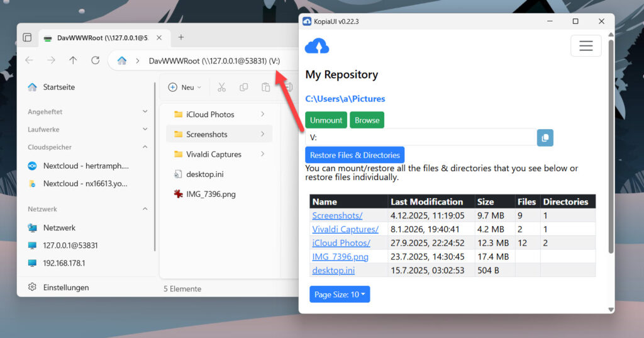Image resolution: width=644 pixels, height=338 pixels.
Task: Click the home icon in address bar
Action: pyautogui.click(x=122, y=61)
